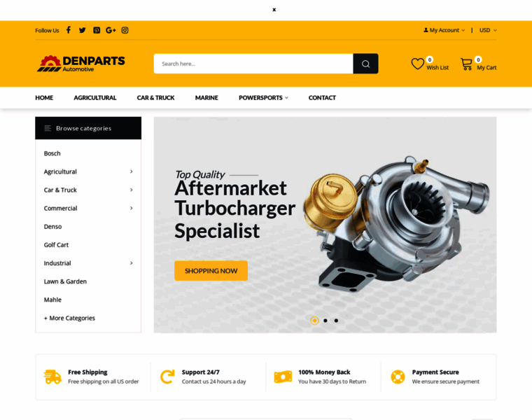Open the AGRICULTURAL menu item
The width and height of the screenshot is (532, 420).
pos(95,98)
